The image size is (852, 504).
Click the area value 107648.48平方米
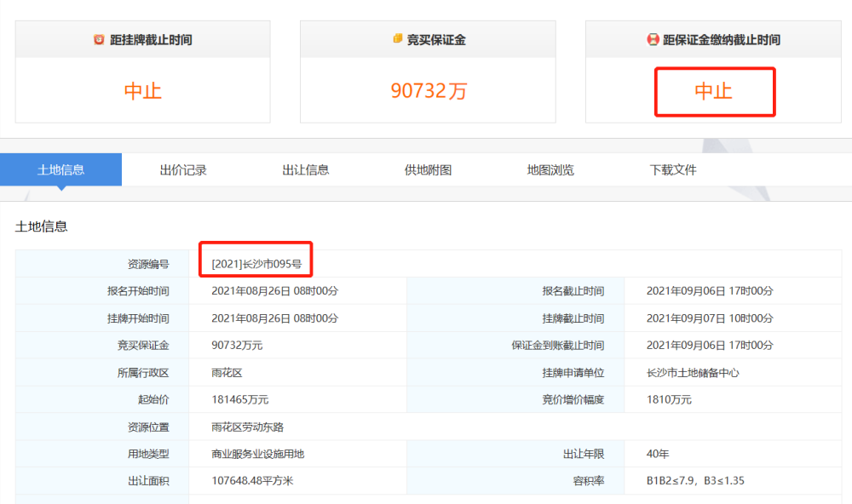[x=252, y=481]
